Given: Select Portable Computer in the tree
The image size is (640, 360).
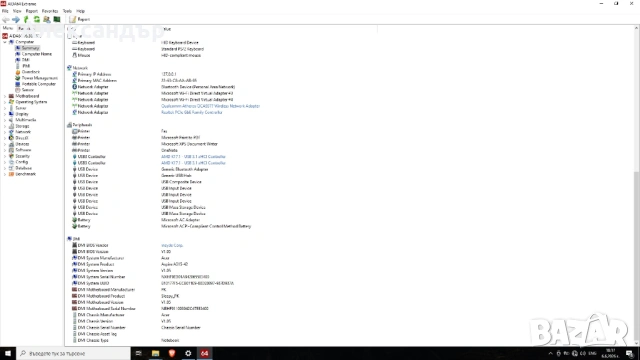Looking at the screenshot, I should click(x=38, y=84).
